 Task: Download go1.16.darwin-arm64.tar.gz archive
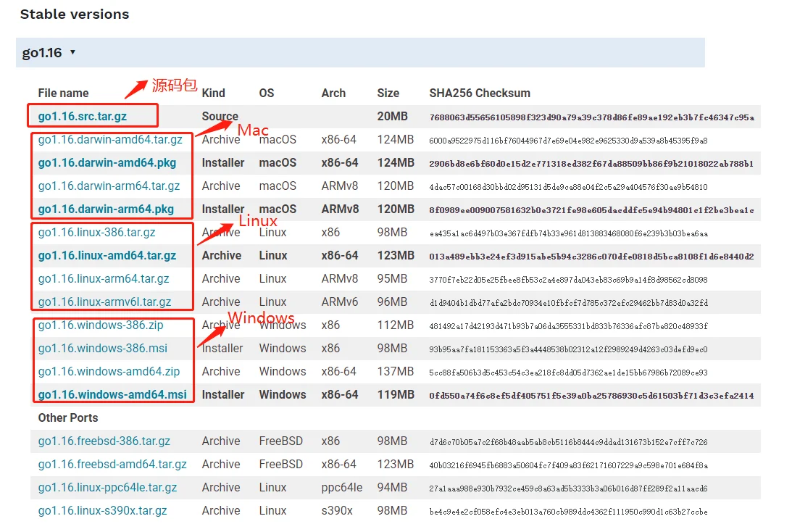[109, 186]
